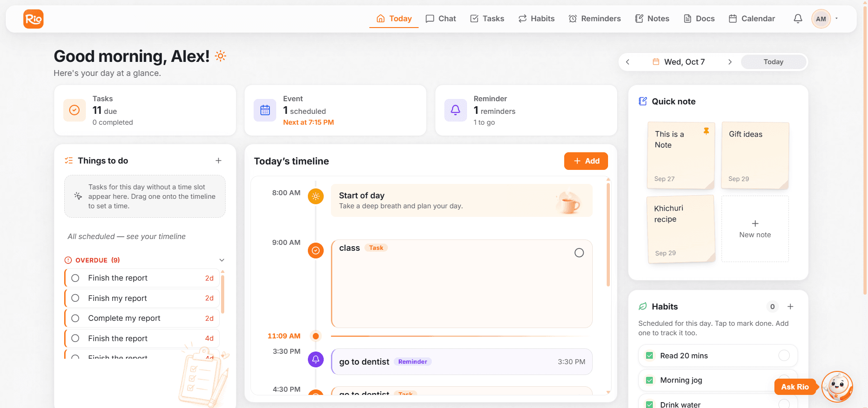Click the Rio logo icon

point(33,19)
